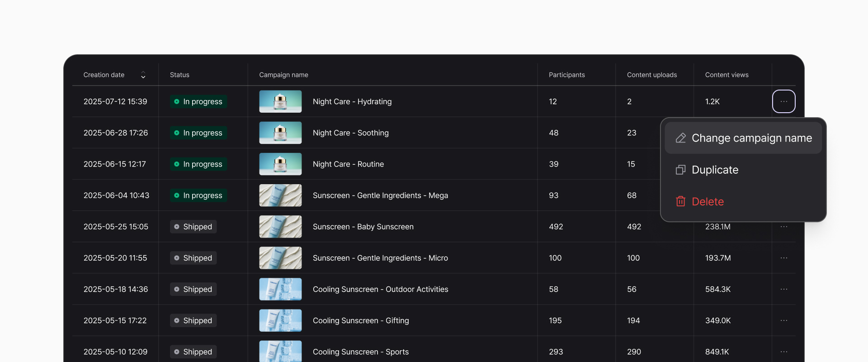This screenshot has height=362, width=868.
Task: Click the Participants column header
Action: pos(566,75)
